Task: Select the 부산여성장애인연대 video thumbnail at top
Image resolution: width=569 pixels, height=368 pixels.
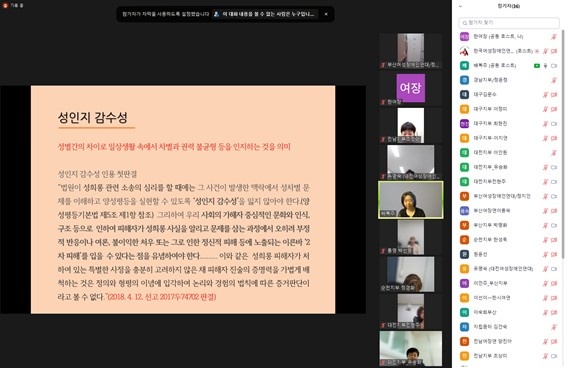Action: coord(410,51)
